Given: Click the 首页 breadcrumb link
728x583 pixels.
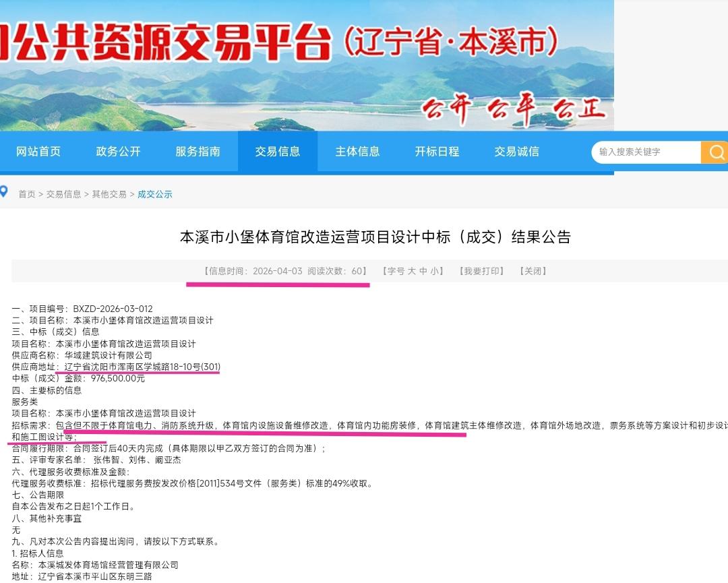Looking at the screenshot, I should 26,193.
